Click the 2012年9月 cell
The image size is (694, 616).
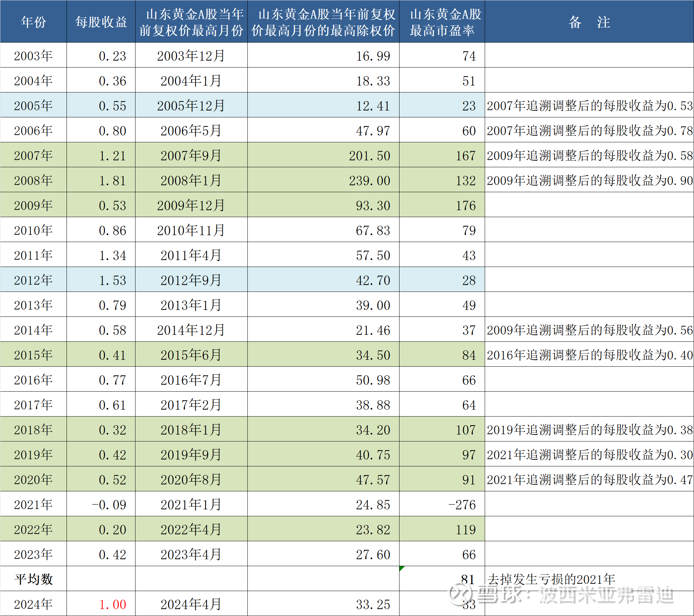coord(191,280)
